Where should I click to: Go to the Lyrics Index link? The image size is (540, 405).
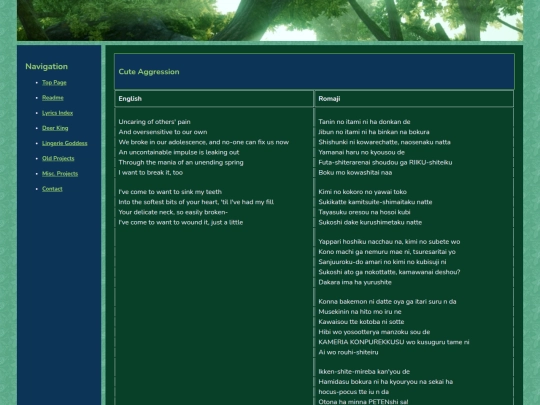(58, 113)
